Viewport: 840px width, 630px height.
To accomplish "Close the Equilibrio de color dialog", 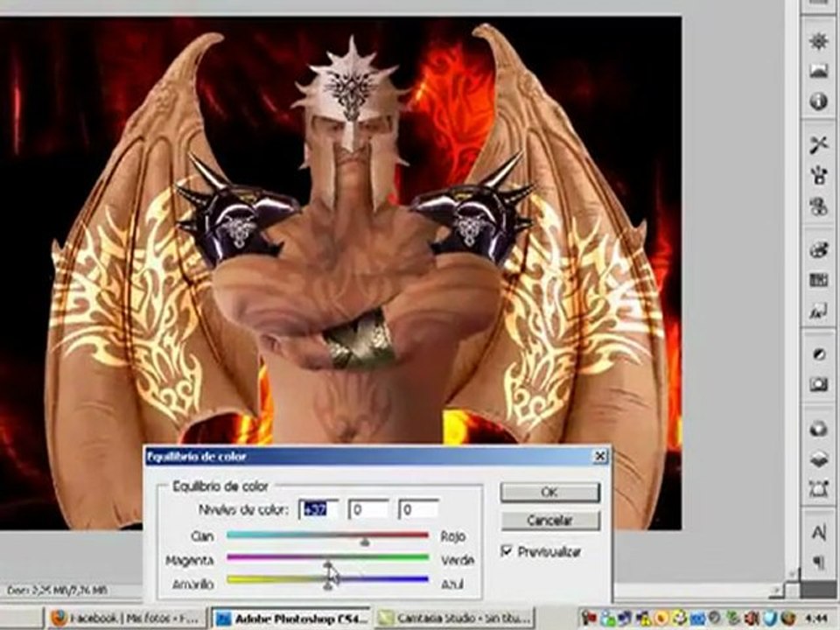I will [600, 457].
